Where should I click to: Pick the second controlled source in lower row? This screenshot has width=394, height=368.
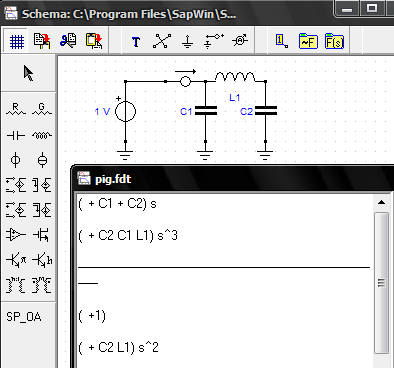(x=42, y=210)
